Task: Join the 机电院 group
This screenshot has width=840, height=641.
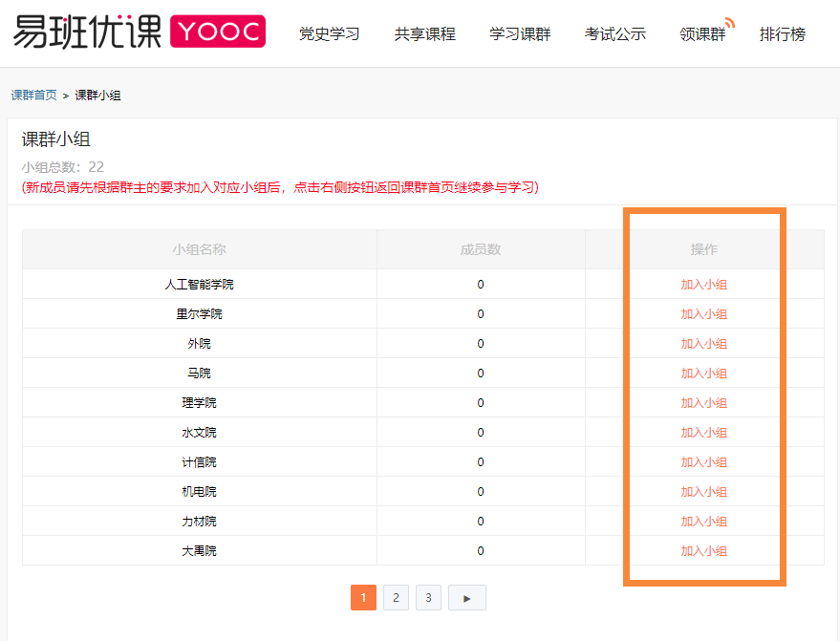Action: (703, 492)
